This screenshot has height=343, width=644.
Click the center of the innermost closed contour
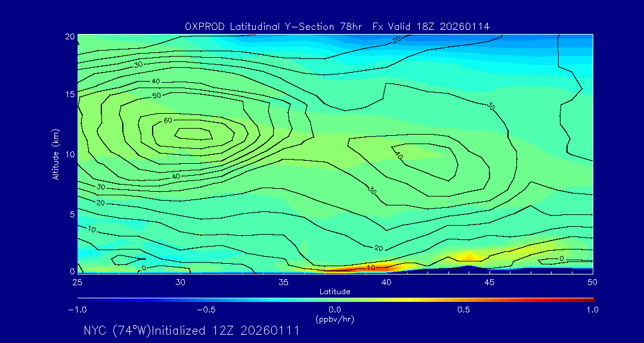[x=194, y=134]
